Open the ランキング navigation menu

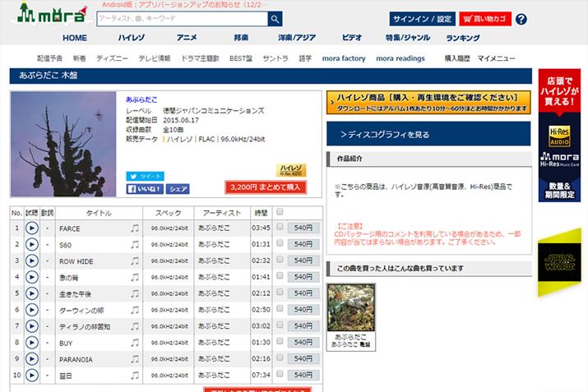[x=463, y=38]
